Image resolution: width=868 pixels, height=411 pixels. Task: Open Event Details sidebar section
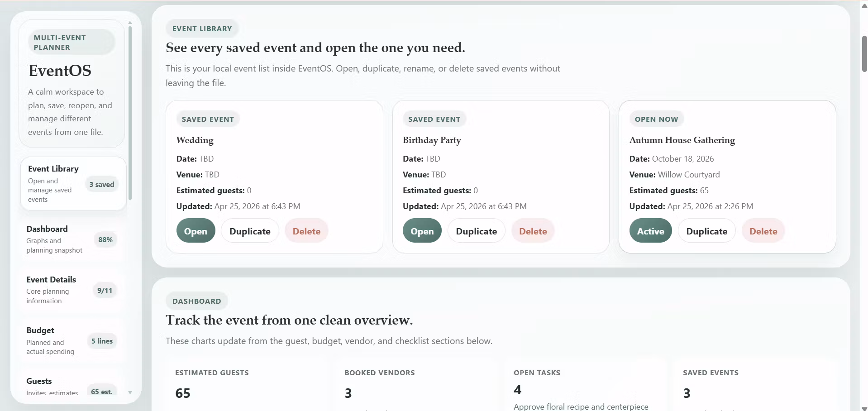coord(72,290)
